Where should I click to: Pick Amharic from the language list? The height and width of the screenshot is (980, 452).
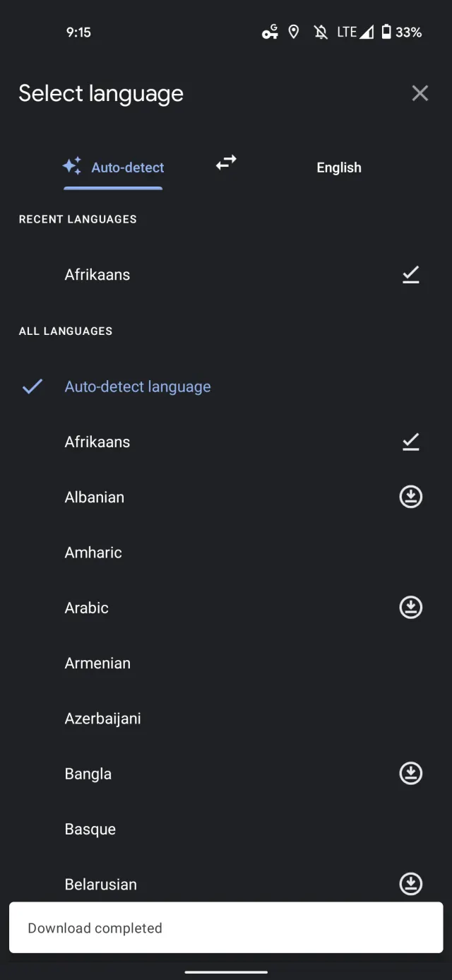(x=93, y=553)
